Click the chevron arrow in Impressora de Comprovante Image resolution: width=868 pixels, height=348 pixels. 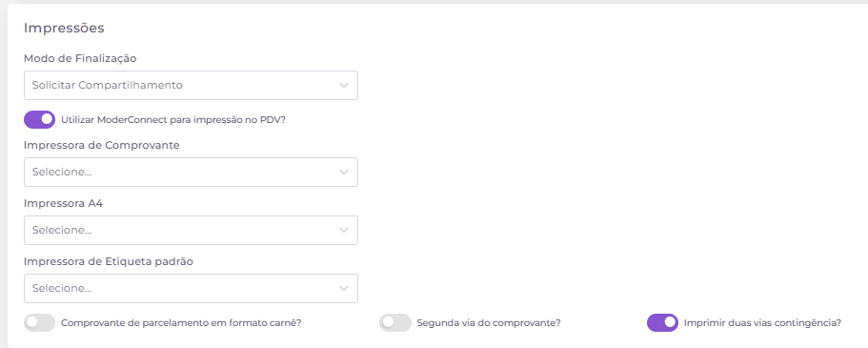[x=344, y=172]
